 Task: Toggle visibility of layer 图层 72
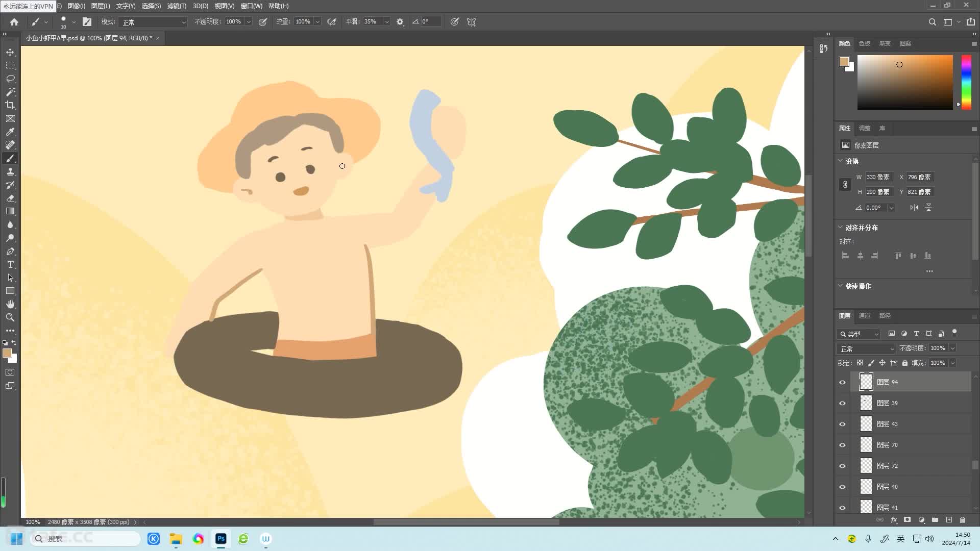pos(843,466)
